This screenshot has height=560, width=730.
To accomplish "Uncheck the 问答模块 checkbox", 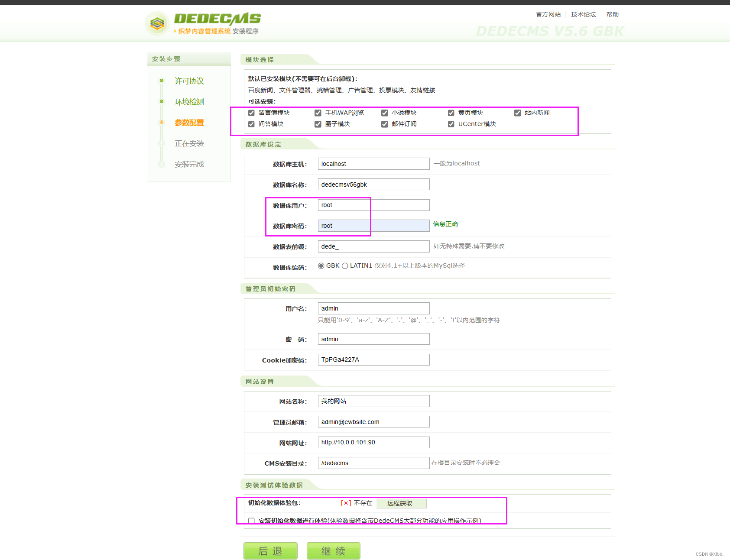I will coord(251,124).
